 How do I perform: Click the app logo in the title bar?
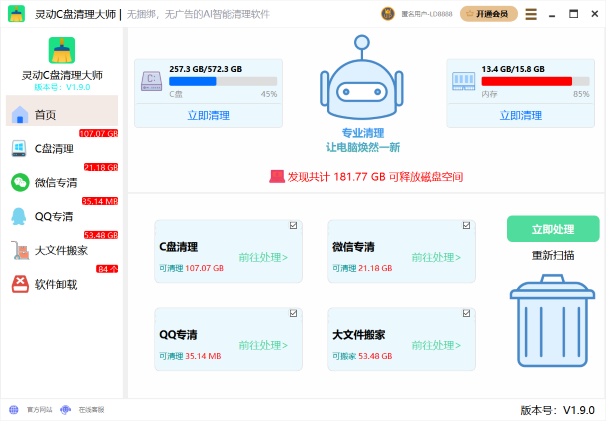click(x=16, y=14)
